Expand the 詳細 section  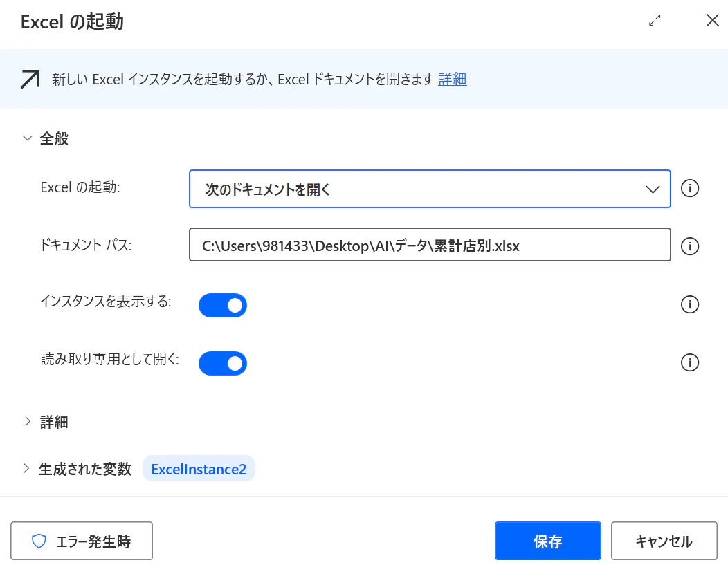[x=28, y=421]
